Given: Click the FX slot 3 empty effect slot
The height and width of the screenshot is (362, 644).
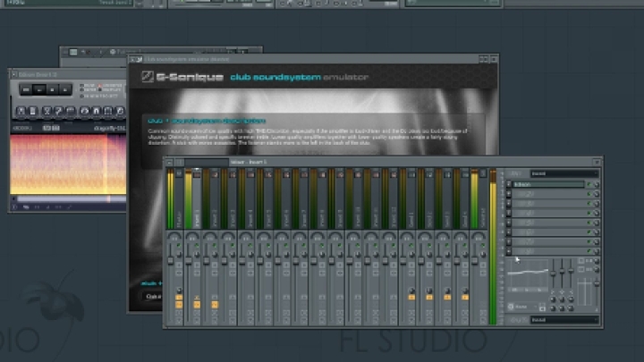Looking at the screenshot, I should [548, 204].
